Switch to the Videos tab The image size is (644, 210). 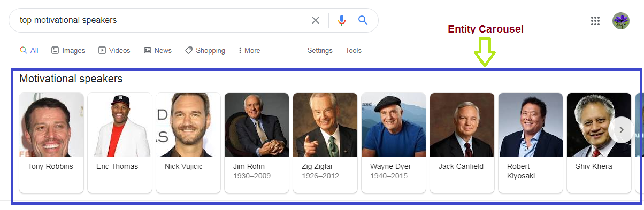click(x=114, y=50)
